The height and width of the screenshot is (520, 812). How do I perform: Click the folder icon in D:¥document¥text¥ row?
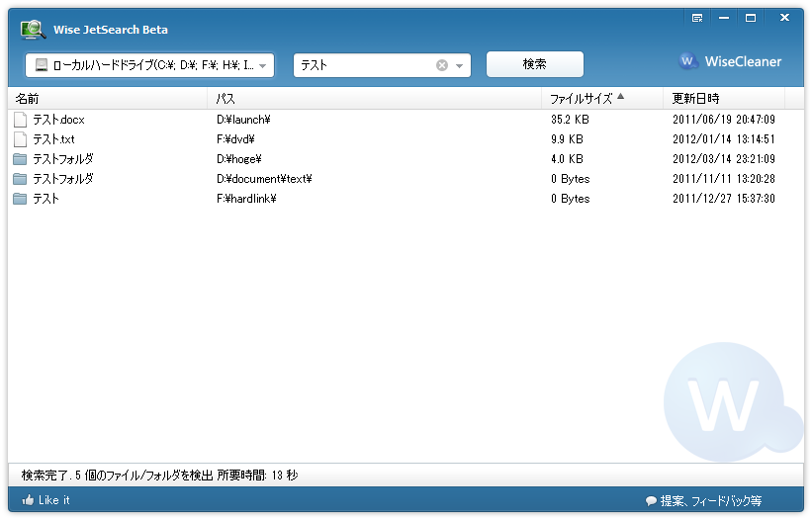tap(20, 179)
